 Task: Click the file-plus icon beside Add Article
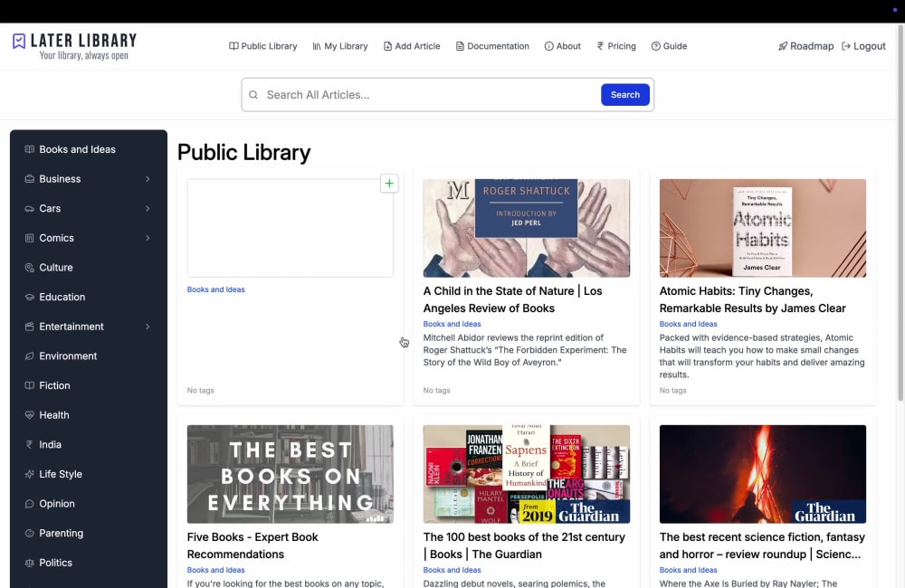pyautogui.click(x=387, y=46)
